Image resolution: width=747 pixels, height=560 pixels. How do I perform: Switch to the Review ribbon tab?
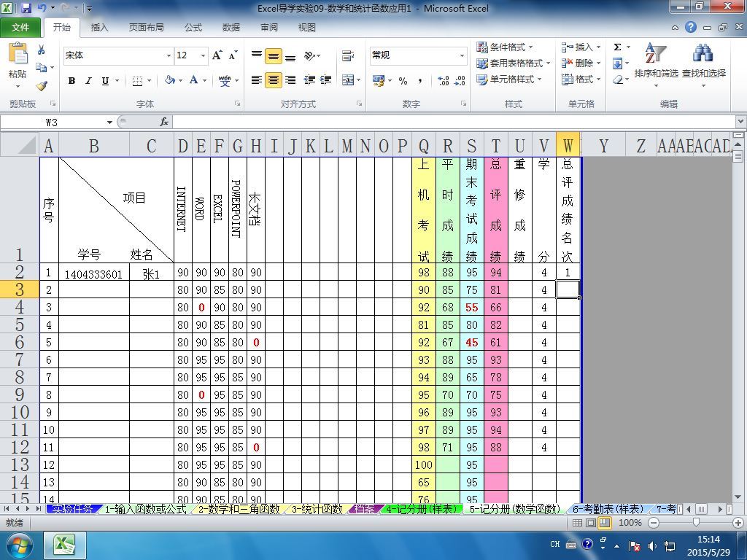(x=269, y=28)
